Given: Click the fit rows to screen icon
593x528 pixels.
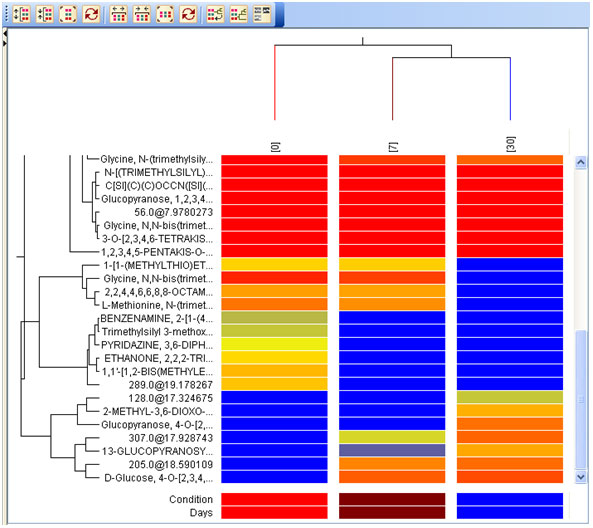Looking at the screenshot, I should pyautogui.click(x=68, y=14).
